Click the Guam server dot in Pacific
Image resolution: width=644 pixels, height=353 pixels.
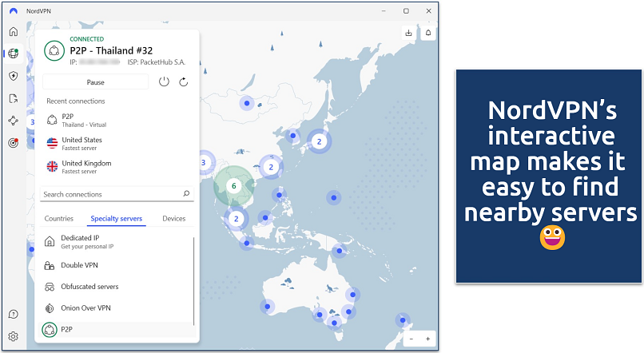[x=333, y=198]
